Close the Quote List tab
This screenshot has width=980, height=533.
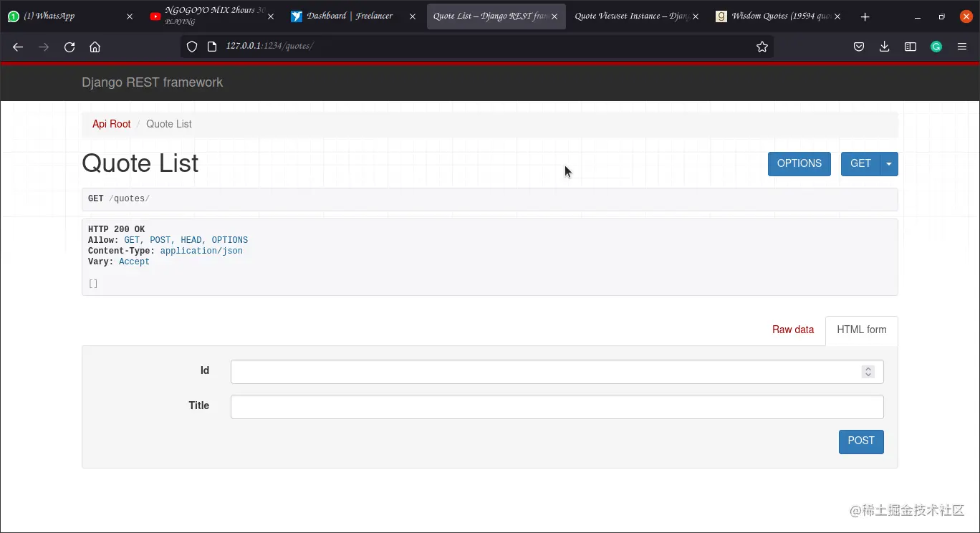pos(554,16)
